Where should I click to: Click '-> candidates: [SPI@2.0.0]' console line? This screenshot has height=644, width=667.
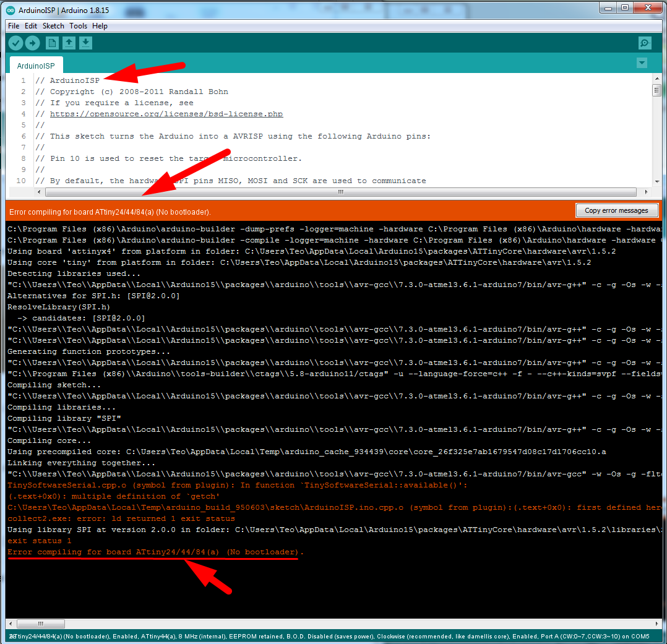click(x=81, y=318)
